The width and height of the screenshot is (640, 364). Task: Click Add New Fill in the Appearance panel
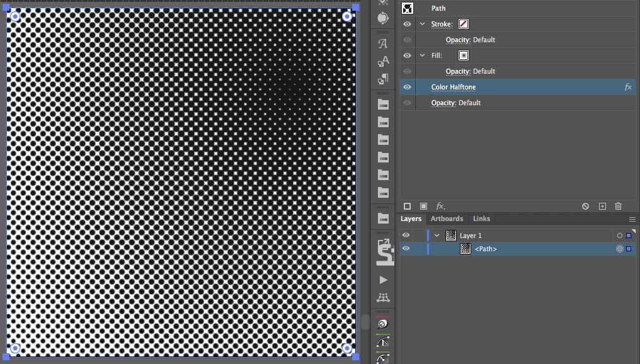pyautogui.click(x=423, y=207)
